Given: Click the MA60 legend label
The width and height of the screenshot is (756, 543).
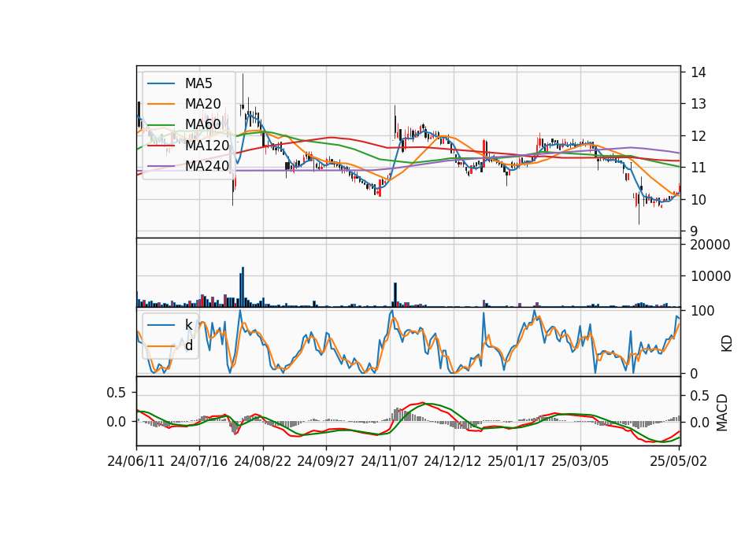Looking at the screenshot, I should (202, 124).
